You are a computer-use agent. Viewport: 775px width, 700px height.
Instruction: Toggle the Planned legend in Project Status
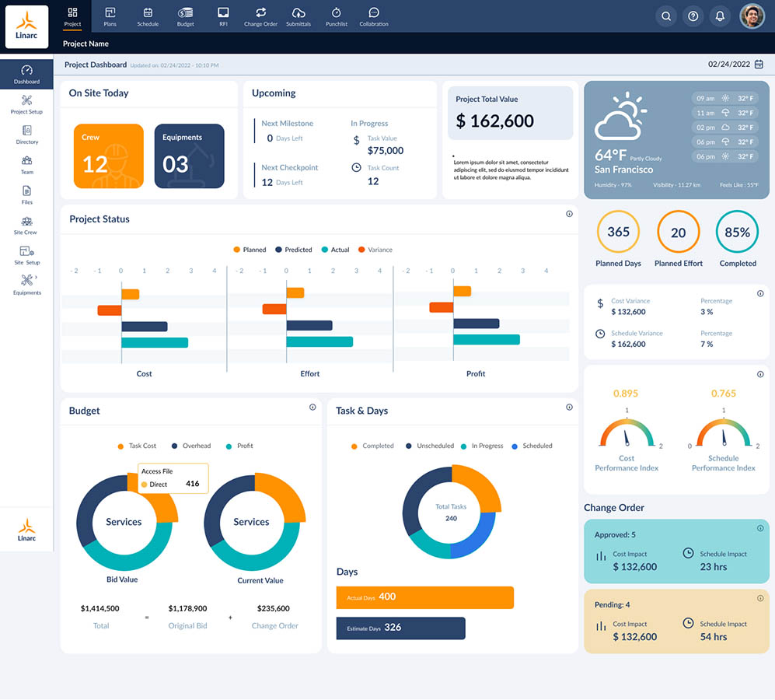tap(250, 250)
